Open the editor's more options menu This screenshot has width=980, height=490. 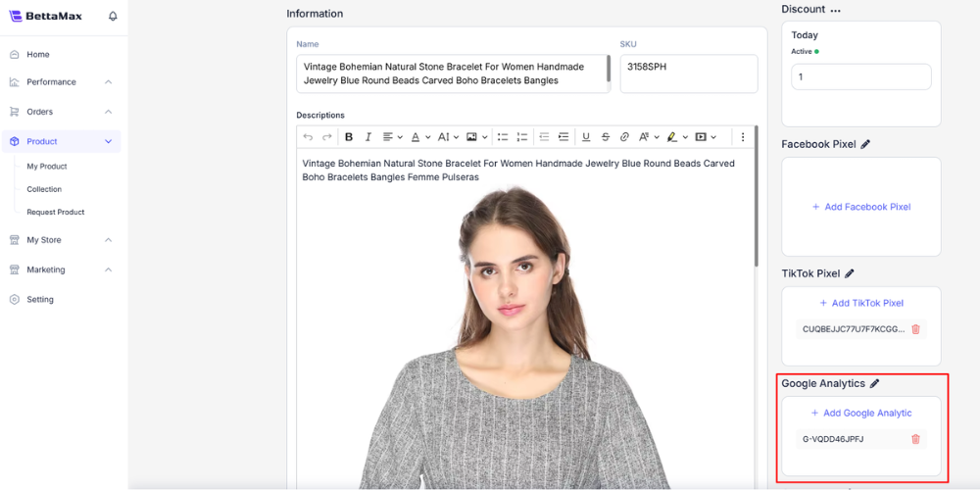coord(743,137)
